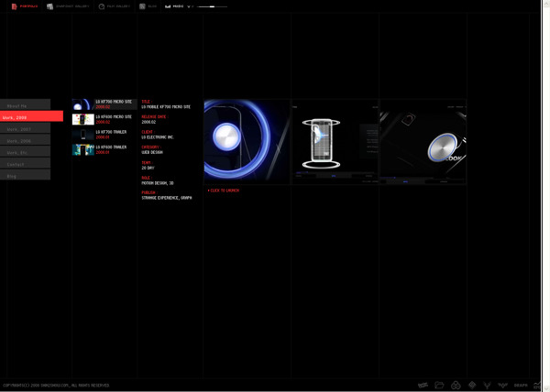
Task: Click the Release Date label
Action: tap(154, 116)
